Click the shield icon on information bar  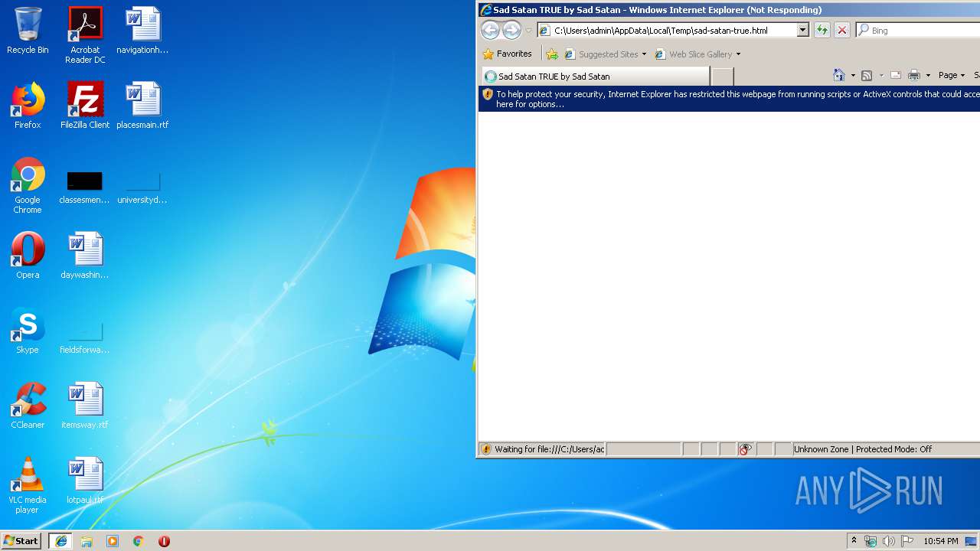click(x=488, y=94)
